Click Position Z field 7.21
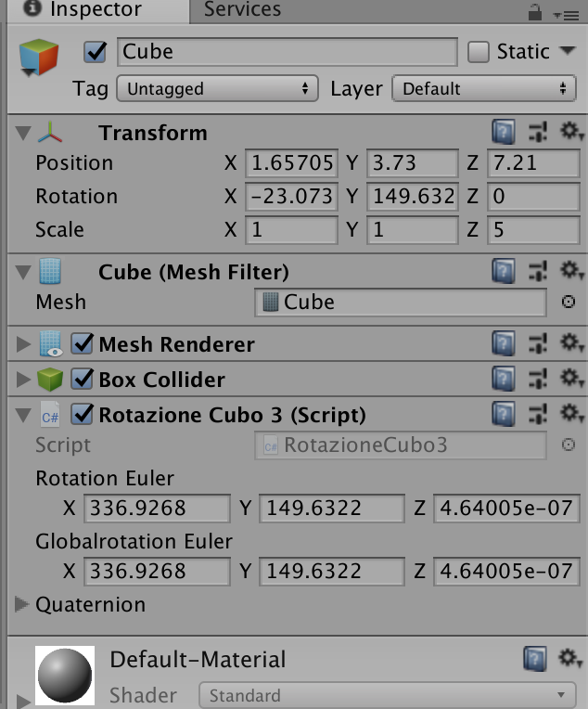Viewport: 588px width, 709px height. click(533, 162)
